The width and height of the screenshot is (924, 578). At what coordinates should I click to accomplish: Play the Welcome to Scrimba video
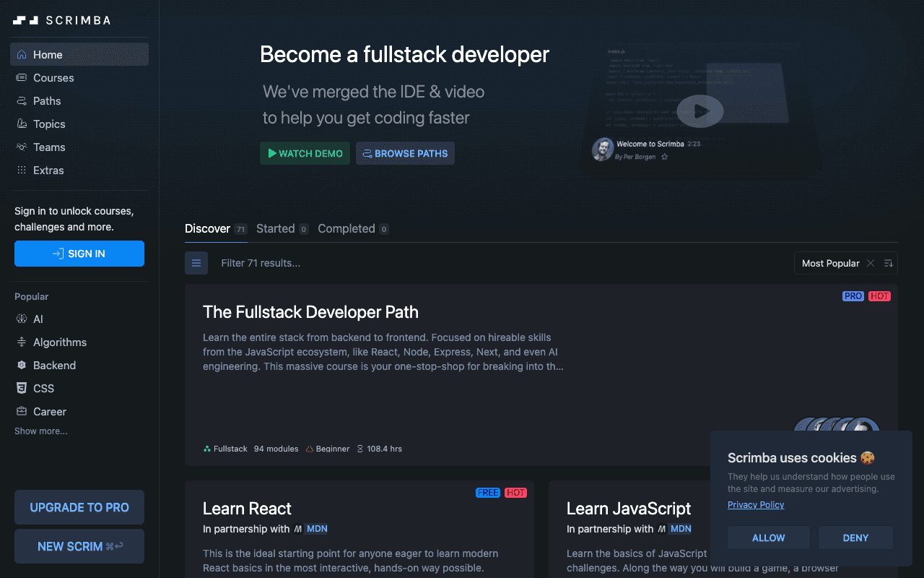[x=700, y=111]
